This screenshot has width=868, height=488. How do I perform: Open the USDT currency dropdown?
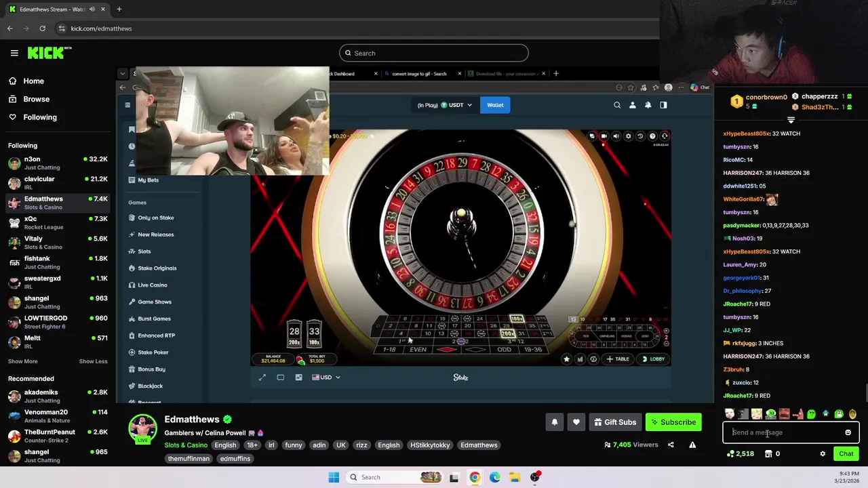444,105
